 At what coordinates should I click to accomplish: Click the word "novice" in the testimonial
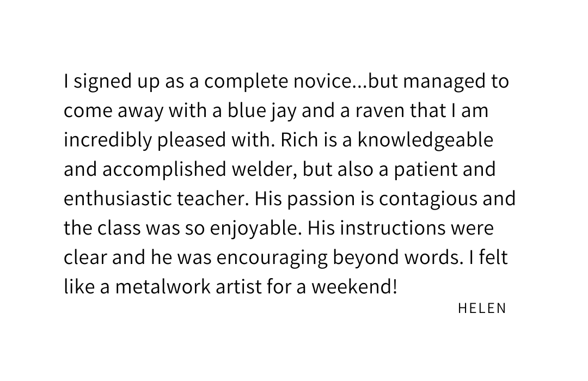(x=322, y=81)
